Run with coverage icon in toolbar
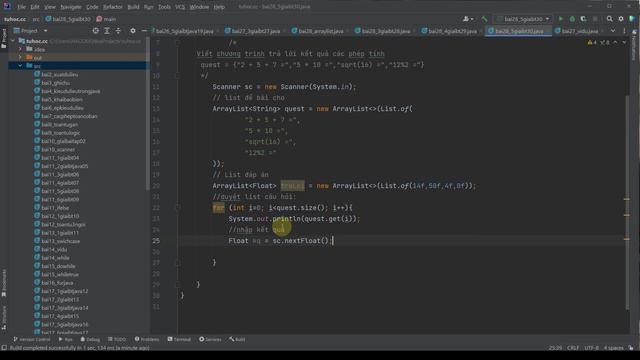The height and width of the screenshot is (360, 640). tap(583, 19)
